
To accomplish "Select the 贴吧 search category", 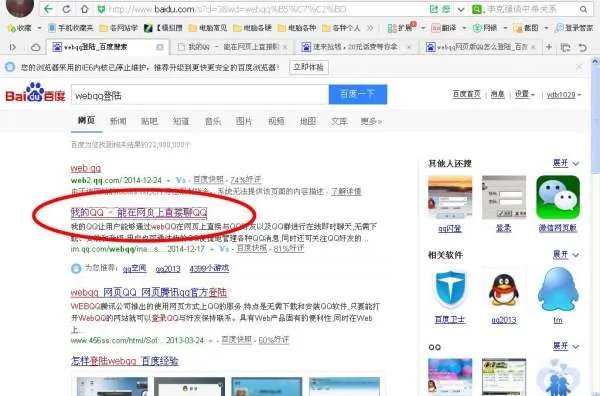I will (x=149, y=121).
